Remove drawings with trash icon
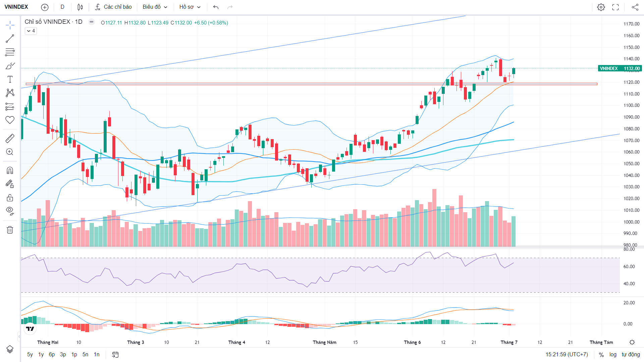 point(10,230)
